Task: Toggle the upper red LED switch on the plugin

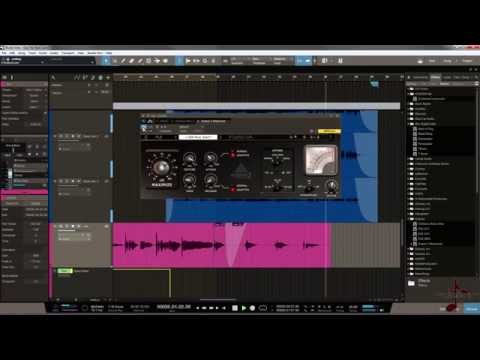Action: click(x=233, y=155)
